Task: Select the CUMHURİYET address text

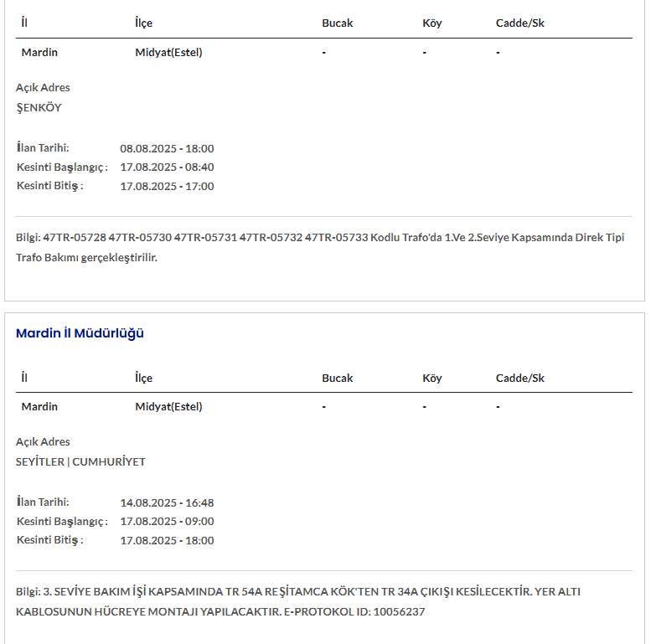Action: coord(109,461)
